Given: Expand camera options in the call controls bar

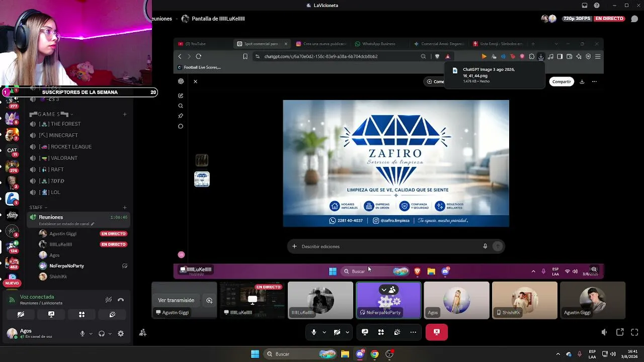Looking at the screenshot, I should point(347,332).
